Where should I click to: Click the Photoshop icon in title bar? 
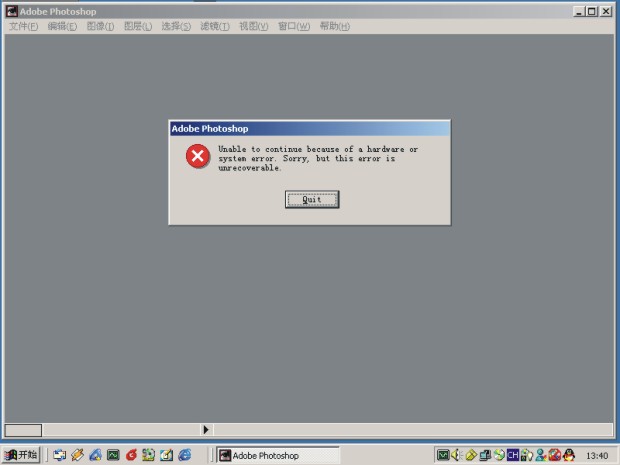(11, 11)
